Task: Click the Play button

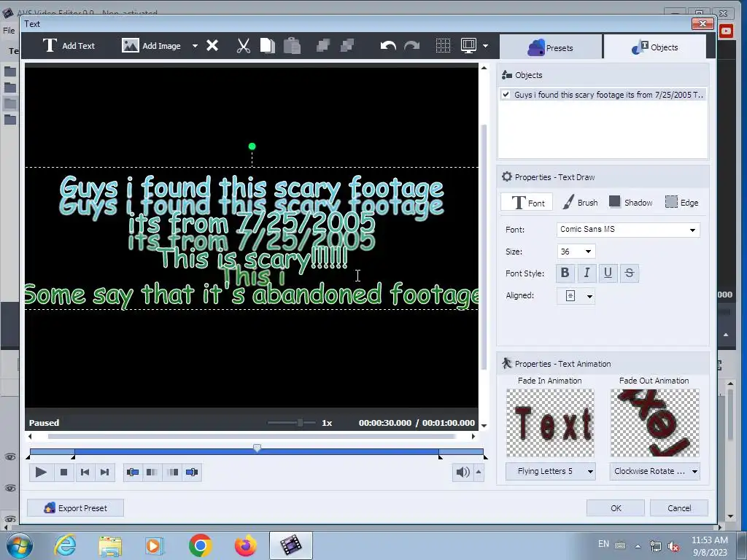Action: click(x=41, y=472)
